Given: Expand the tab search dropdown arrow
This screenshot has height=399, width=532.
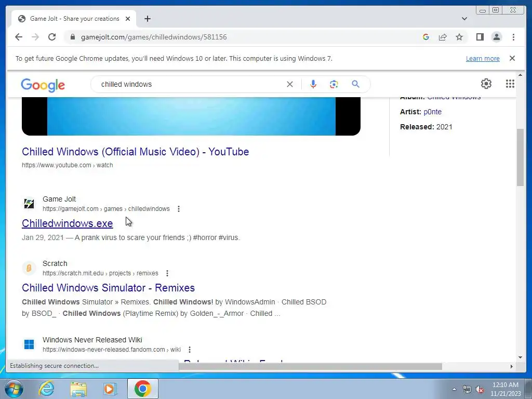Looking at the screenshot, I should click(464, 19).
